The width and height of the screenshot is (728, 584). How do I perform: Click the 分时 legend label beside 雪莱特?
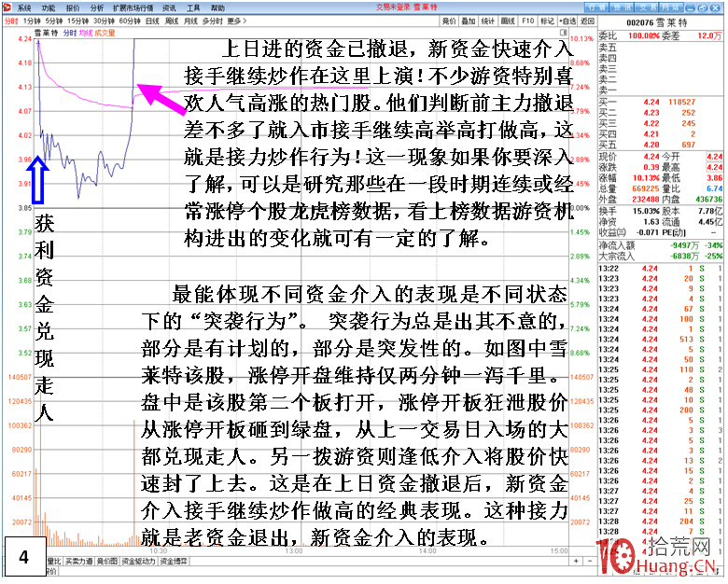(x=70, y=33)
